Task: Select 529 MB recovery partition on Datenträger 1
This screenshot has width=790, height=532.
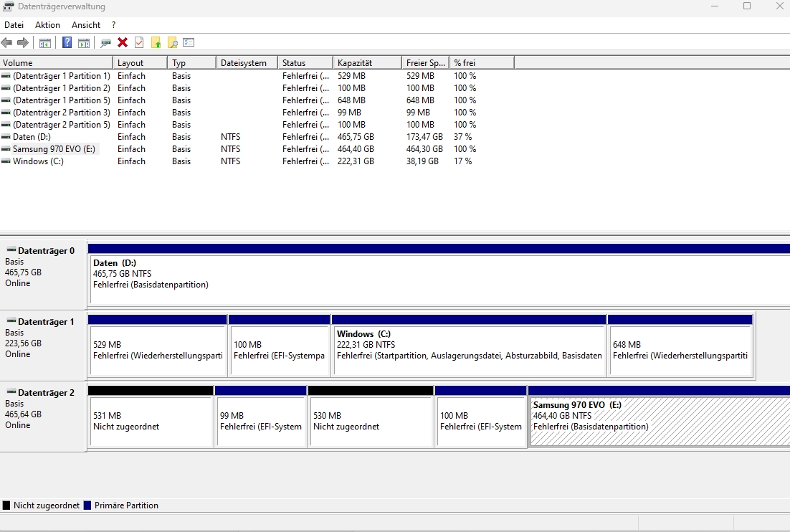Action: point(158,345)
